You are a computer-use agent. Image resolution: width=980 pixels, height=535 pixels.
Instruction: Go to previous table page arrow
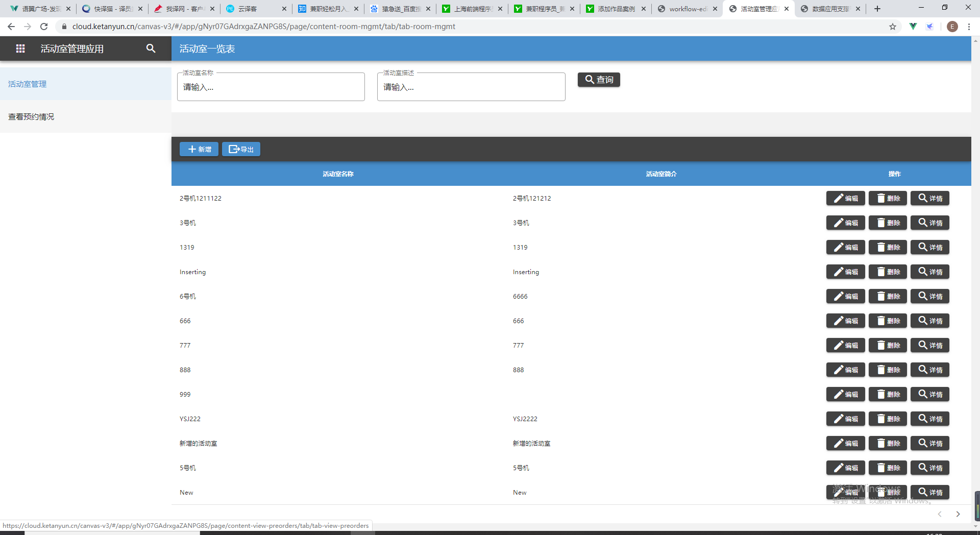click(940, 514)
